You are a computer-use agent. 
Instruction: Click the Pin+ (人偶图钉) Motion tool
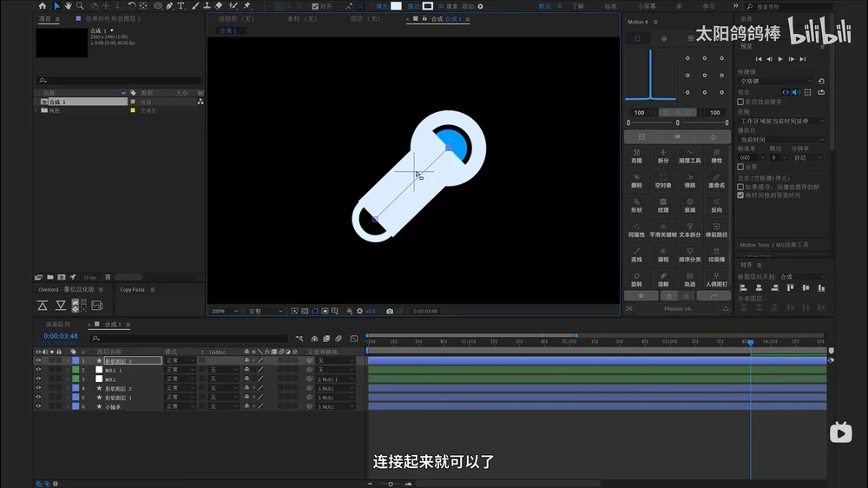(x=716, y=280)
